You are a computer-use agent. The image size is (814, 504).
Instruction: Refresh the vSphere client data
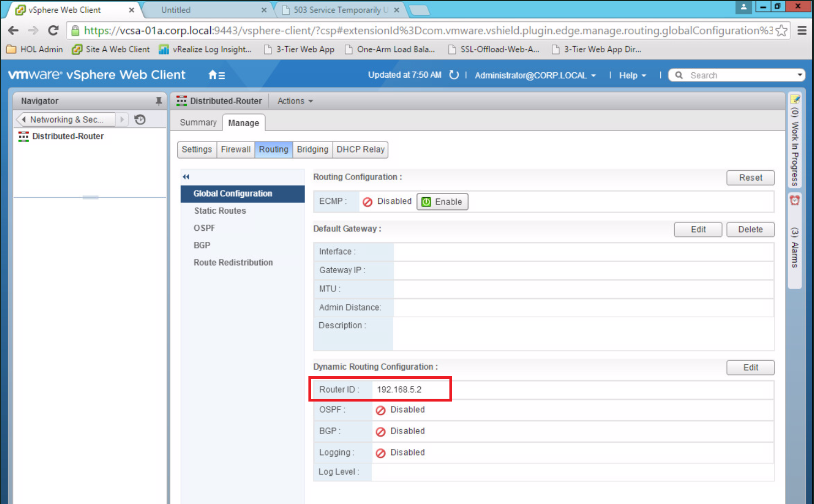pos(454,75)
